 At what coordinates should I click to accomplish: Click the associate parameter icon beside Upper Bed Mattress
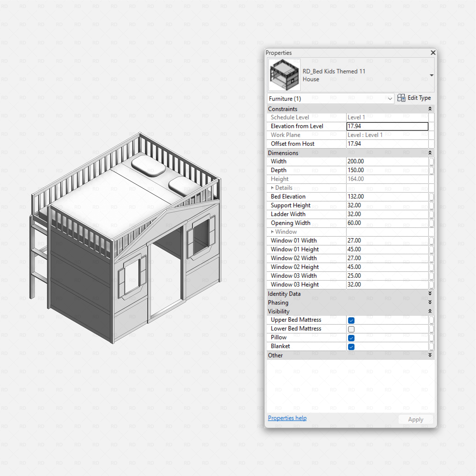click(x=432, y=320)
